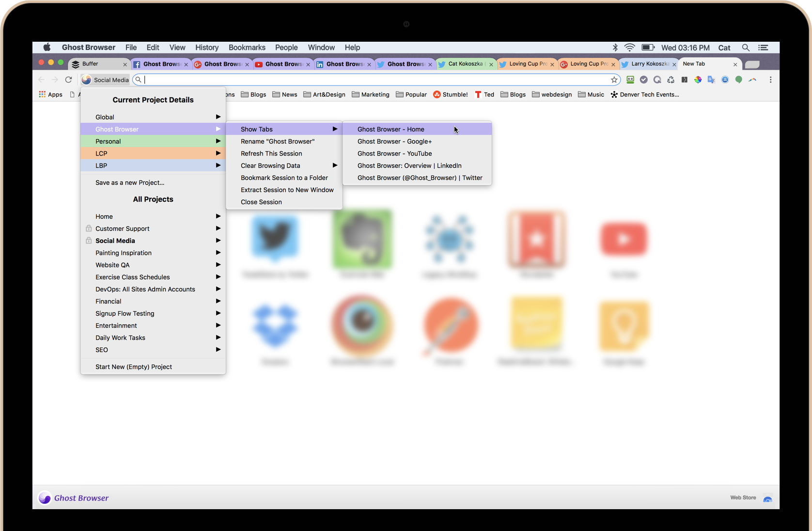Open the History menu
This screenshot has width=812, height=531.
207,48
